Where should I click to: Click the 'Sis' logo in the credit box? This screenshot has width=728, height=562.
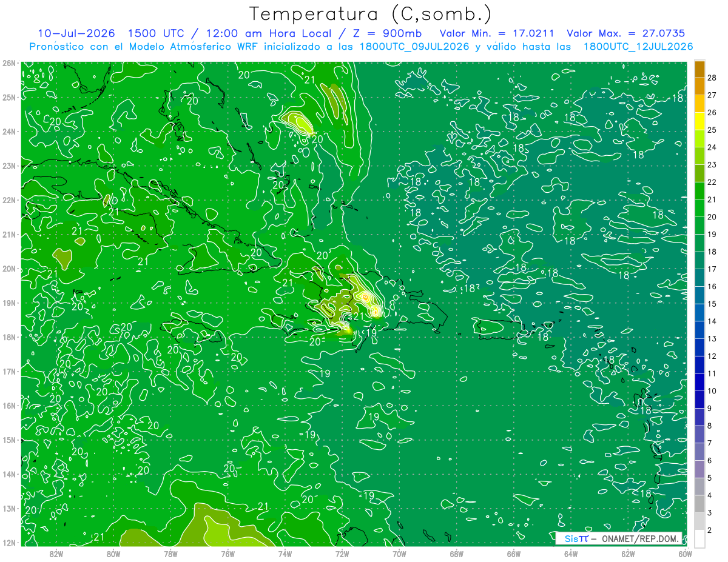pyautogui.click(x=571, y=538)
